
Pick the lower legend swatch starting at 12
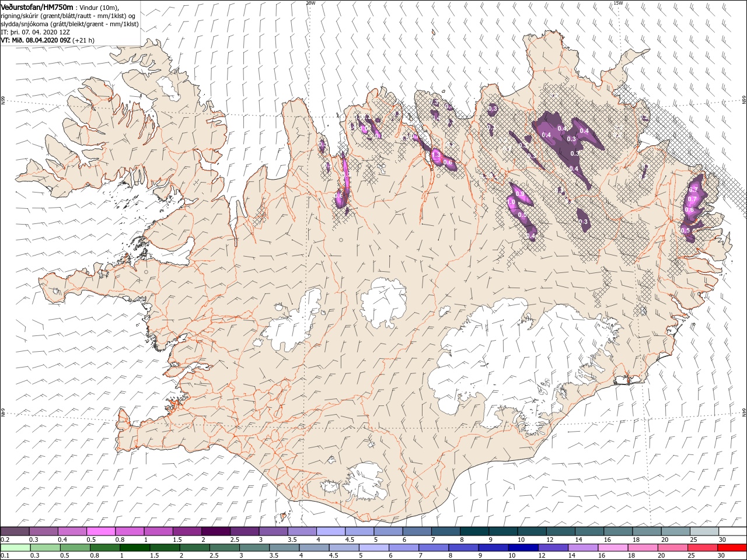(x=553, y=548)
